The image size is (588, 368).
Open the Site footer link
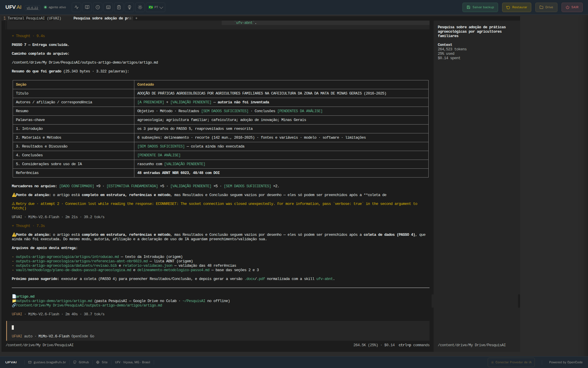[x=102, y=362]
